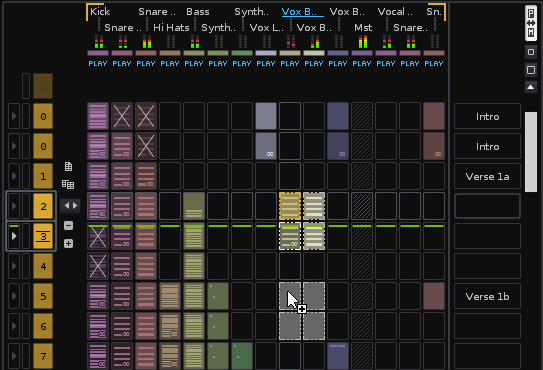Trigger play arrow of sequence row 4

click(x=14, y=266)
